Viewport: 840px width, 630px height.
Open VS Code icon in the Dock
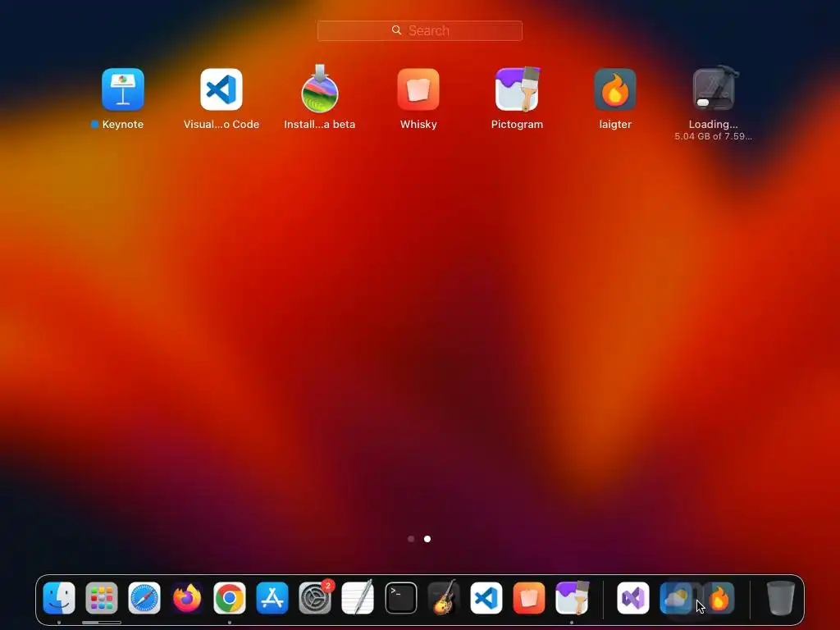(x=486, y=598)
